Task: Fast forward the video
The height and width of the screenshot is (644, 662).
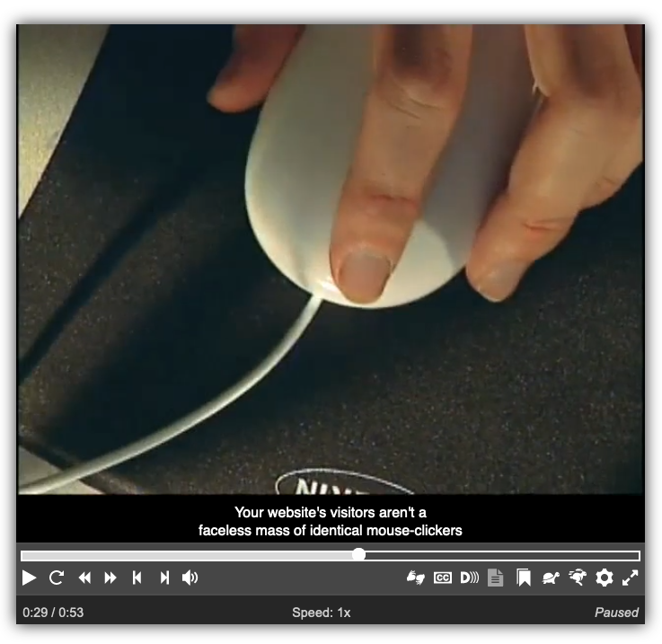Action: pyautogui.click(x=110, y=578)
